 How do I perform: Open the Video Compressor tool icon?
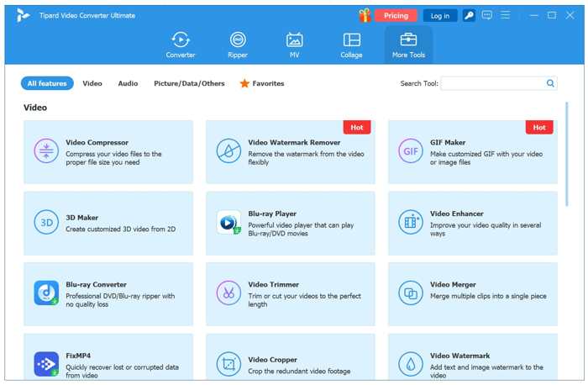coord(45,151)
